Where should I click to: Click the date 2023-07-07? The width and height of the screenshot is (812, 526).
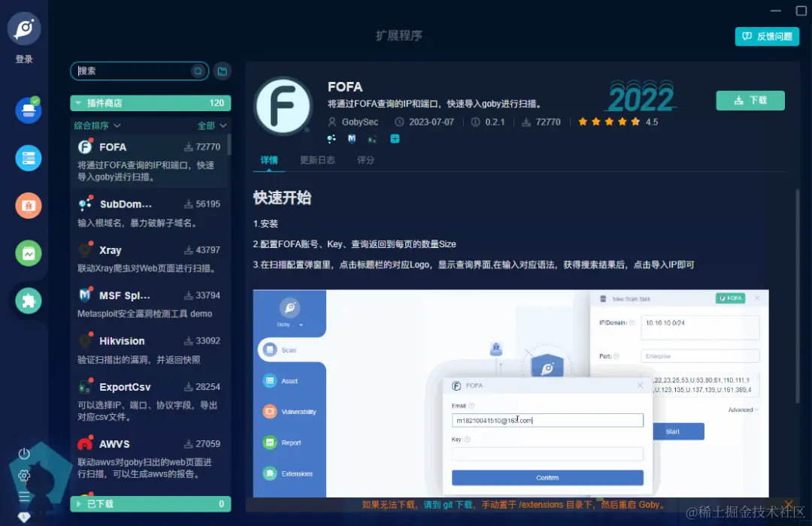tap(432, 122)
